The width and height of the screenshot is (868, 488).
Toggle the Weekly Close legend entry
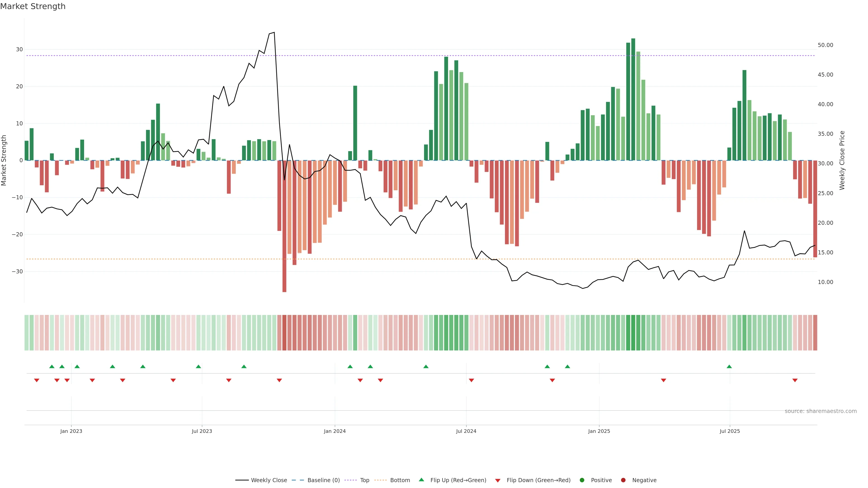click(x=269, y=480)
